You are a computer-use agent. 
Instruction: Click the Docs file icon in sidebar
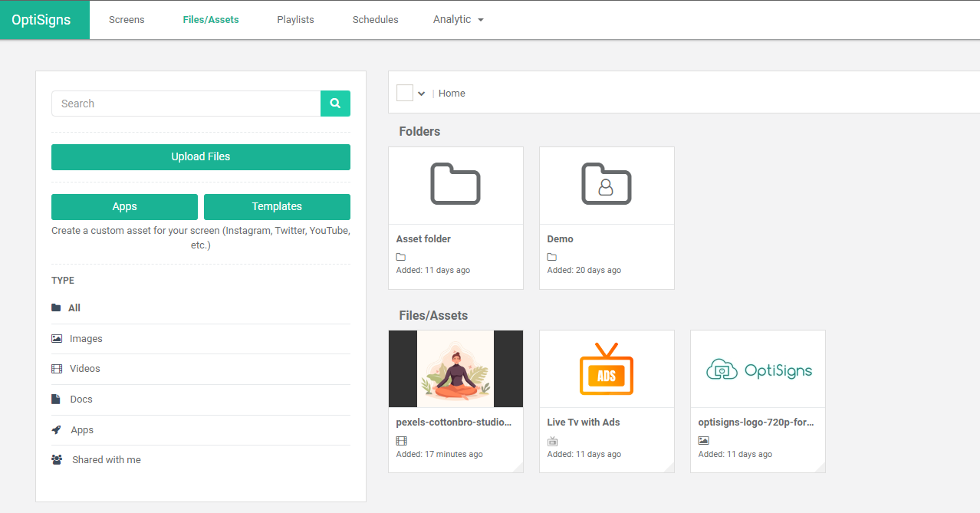(56, 400)
